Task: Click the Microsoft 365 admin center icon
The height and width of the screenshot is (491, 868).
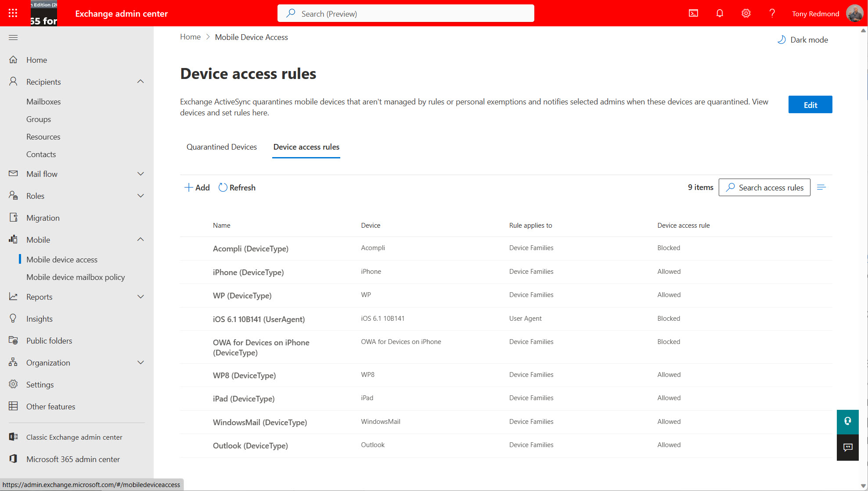Action: coord(13,459)
